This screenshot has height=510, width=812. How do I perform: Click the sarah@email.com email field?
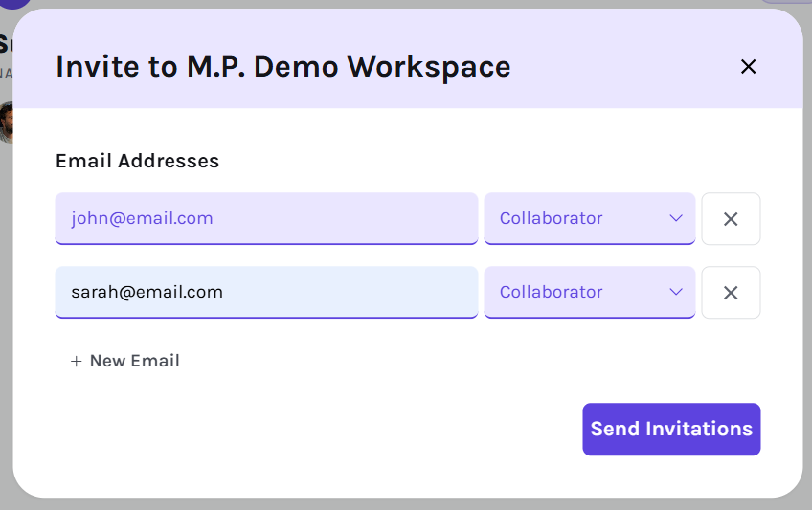tap(266, 293)
